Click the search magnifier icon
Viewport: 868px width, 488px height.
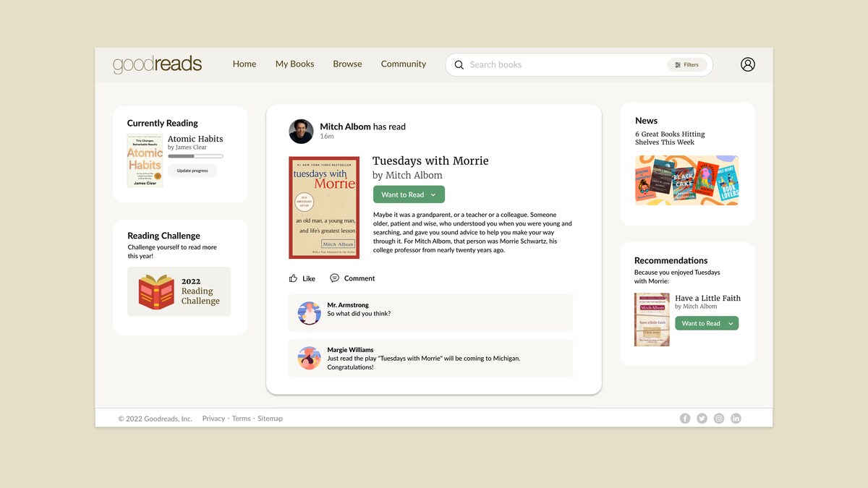459,64
